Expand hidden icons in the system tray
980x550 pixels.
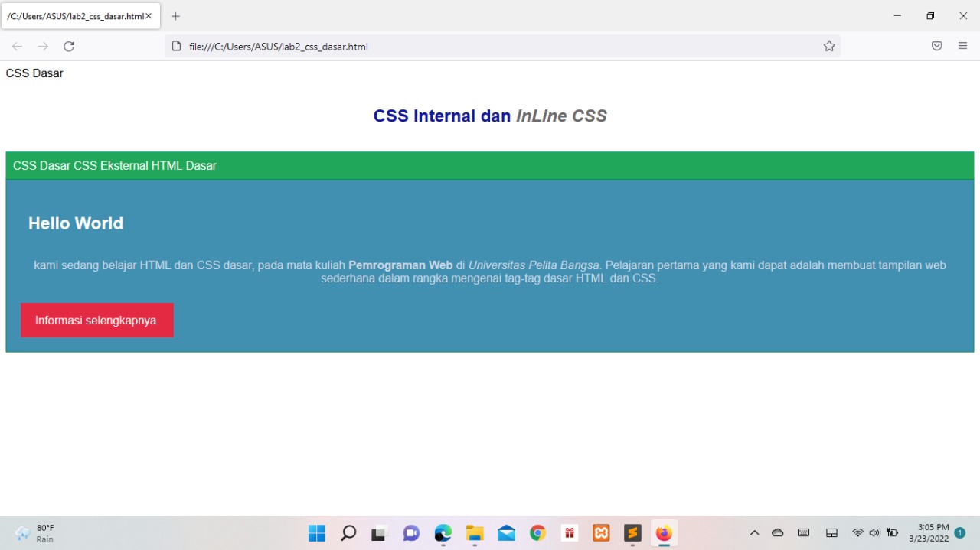pyautogui.click(x=754, y=532)
